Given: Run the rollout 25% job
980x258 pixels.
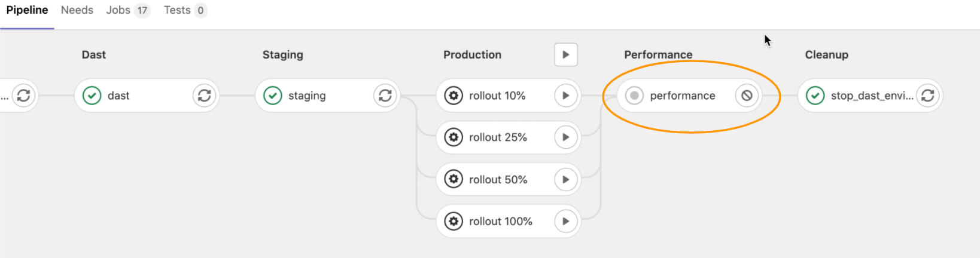Looking at the screenshot, I should point(565,137).
